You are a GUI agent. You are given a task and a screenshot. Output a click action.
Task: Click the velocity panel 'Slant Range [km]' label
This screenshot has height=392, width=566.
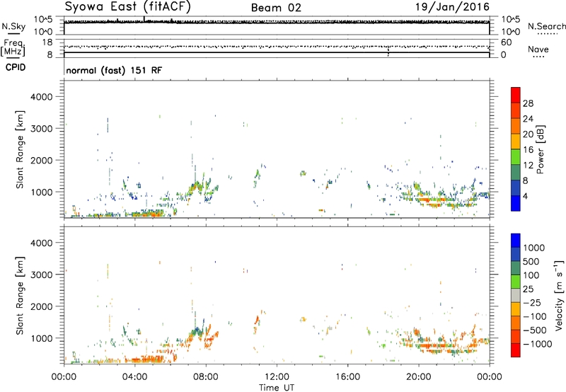[20, 296]
